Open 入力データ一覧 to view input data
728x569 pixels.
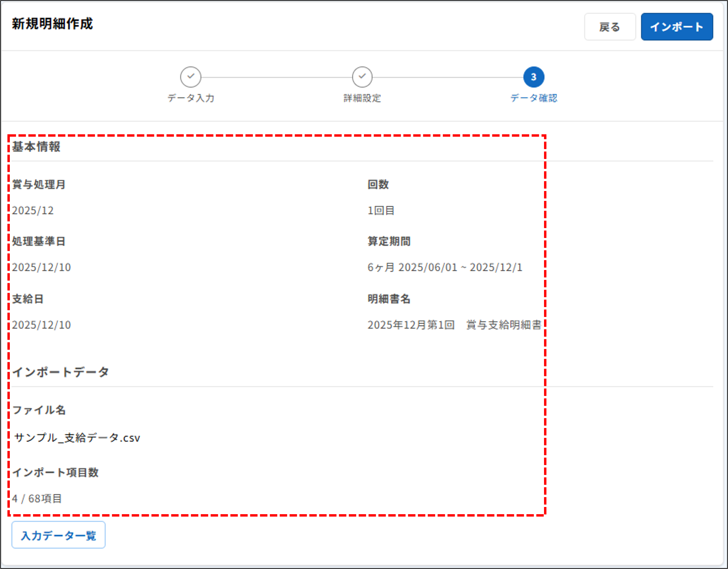click(x=58, y=535)
